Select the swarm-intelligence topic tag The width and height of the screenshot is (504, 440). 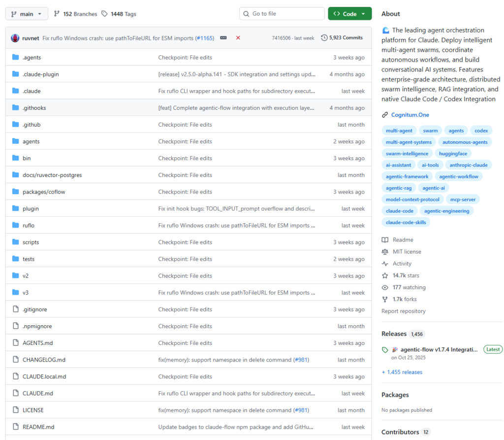[x=407, y=153]
